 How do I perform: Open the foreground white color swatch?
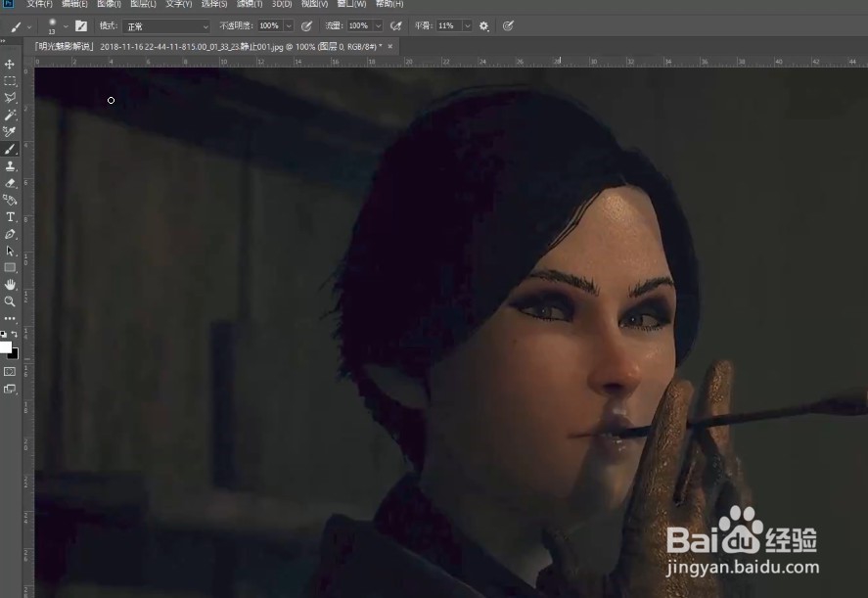tap(5, 347)
